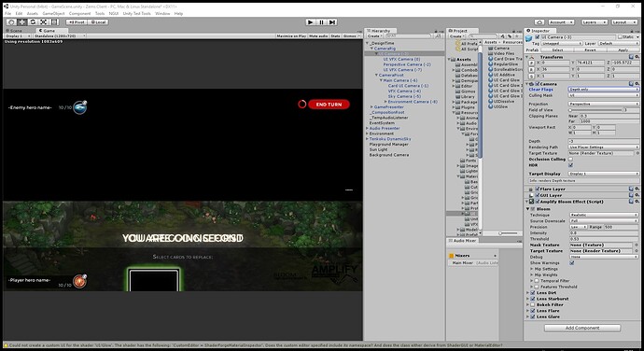Select the Hand tool in the toolbar
Image resolution: width=644 pixels, height=351 pixels.
[11, 22]
